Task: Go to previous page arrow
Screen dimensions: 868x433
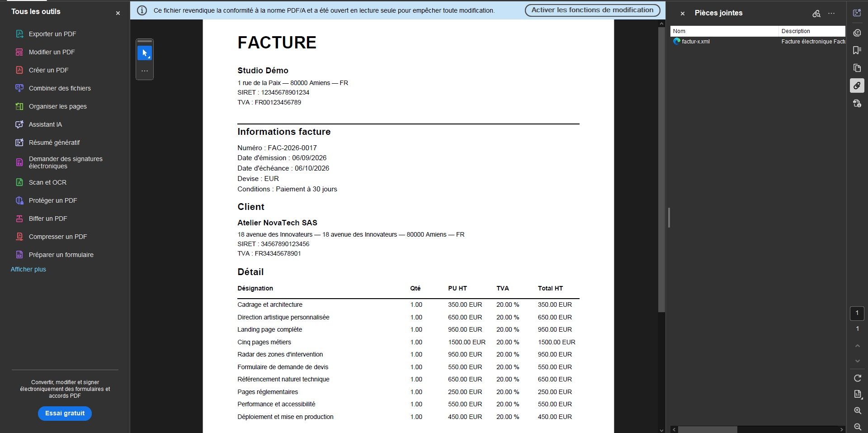Action: [858, 346]
